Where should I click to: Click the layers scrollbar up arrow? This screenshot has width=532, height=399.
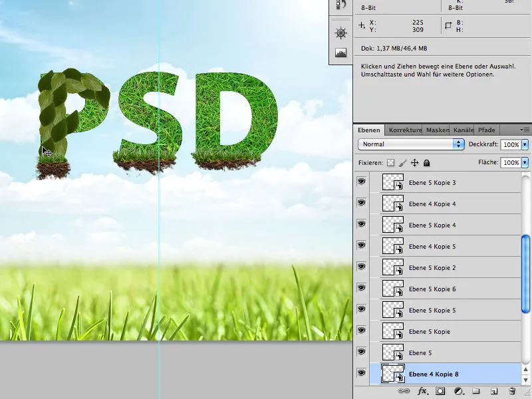(x=525, y=370)
